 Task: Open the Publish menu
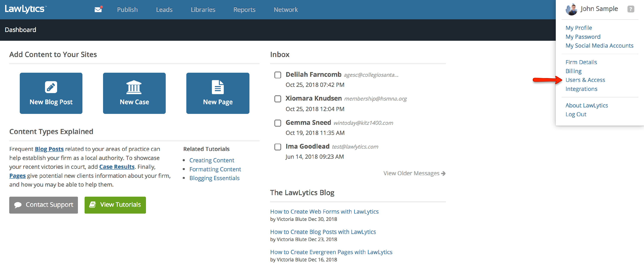(x=127, y=9)
